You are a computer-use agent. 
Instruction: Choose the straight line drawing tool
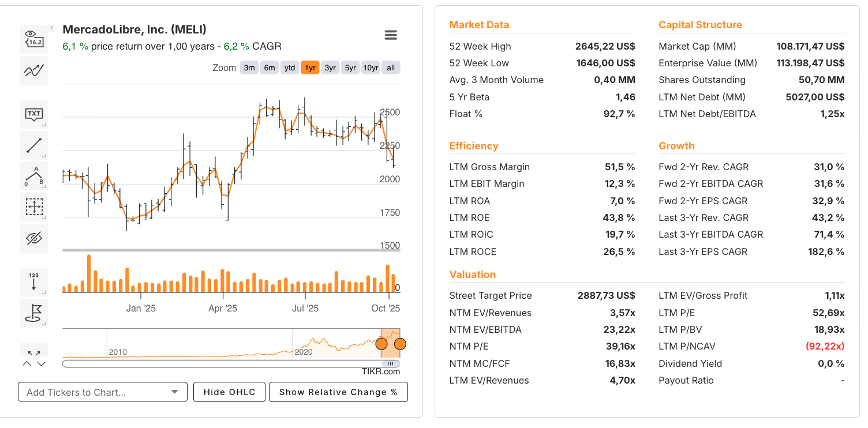(x=34, y=145)
